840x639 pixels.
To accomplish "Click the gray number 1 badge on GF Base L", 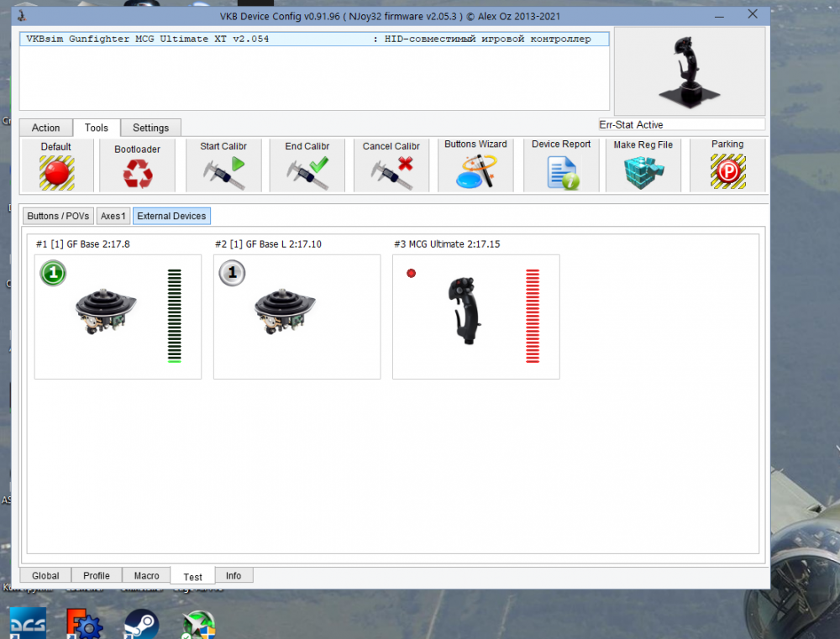I will [232, 273].
